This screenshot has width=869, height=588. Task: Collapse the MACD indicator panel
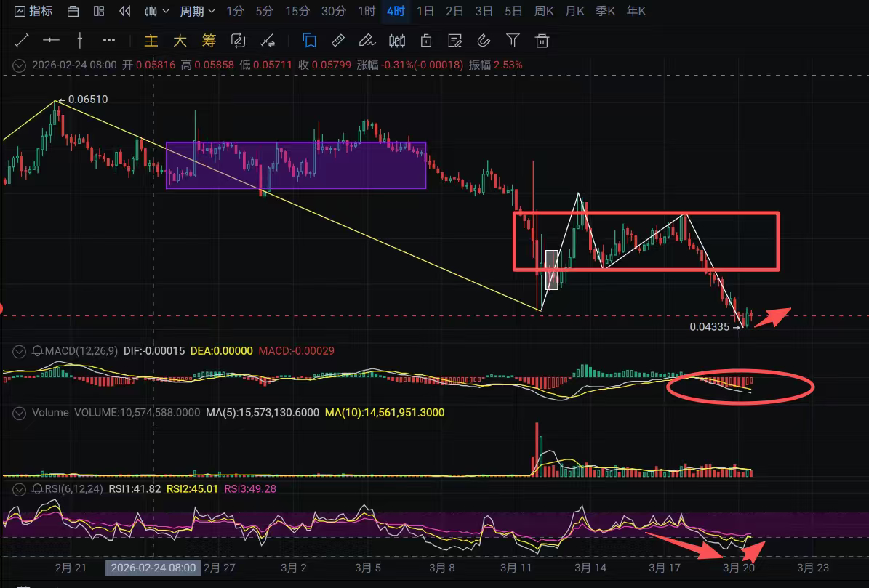pos(20,351)
